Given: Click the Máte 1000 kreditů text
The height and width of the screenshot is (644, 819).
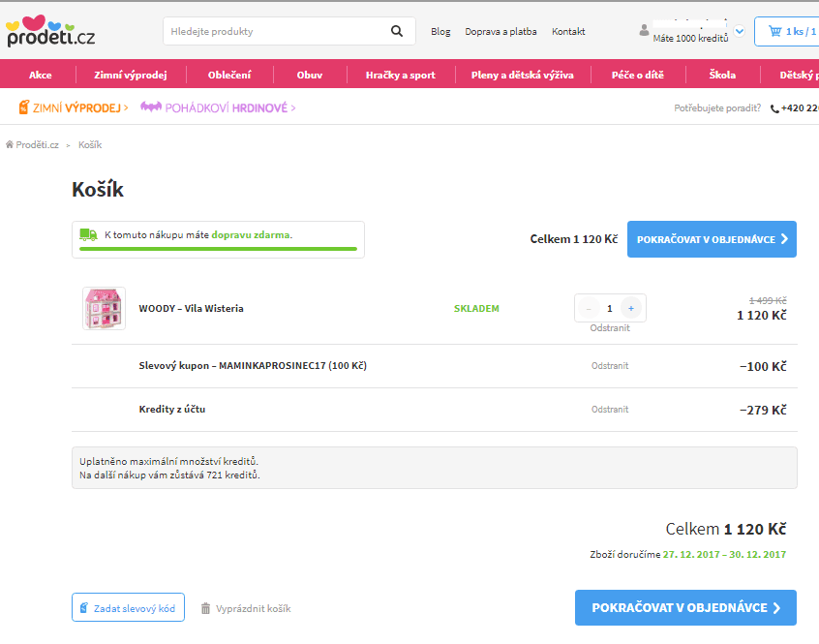Looking at the screenshot, I should click(690, 38).
